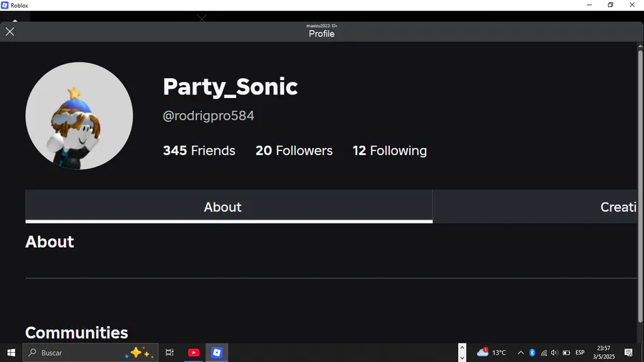
Task: Expand the hidden system tray icons
Action: (x=521, y=353)
